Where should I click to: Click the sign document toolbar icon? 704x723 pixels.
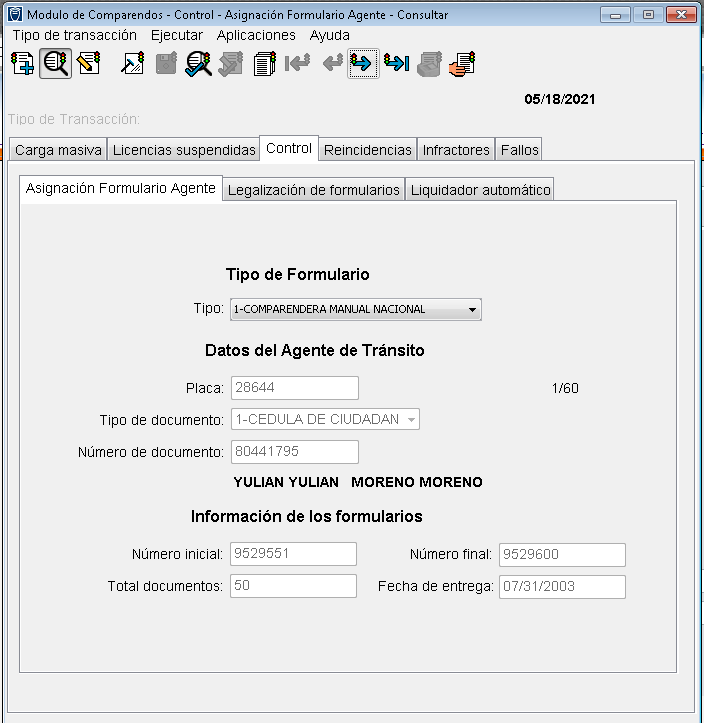tap(132, 64)
